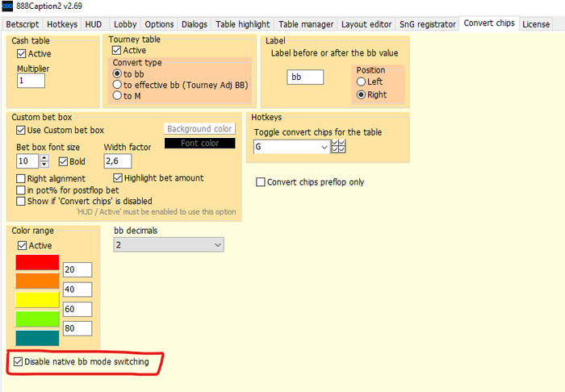Switch to Layout editor tab

coord(366,24)
